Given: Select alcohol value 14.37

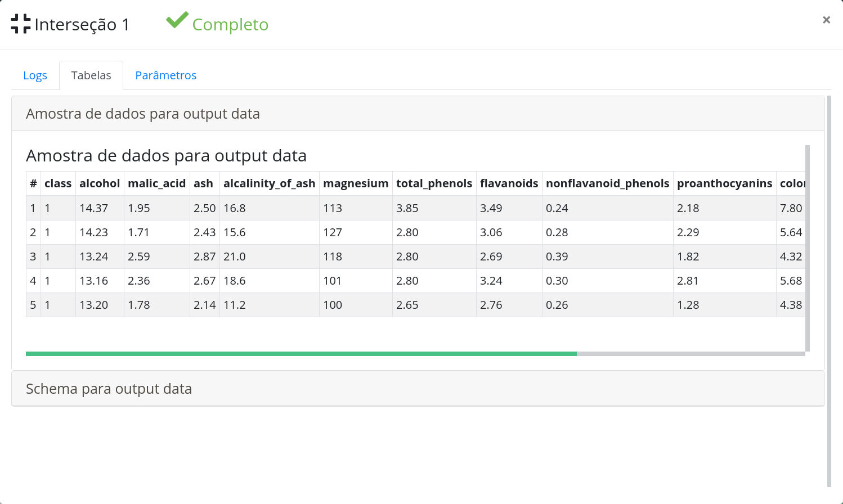Looking at the screenshot, I should 94,208.
